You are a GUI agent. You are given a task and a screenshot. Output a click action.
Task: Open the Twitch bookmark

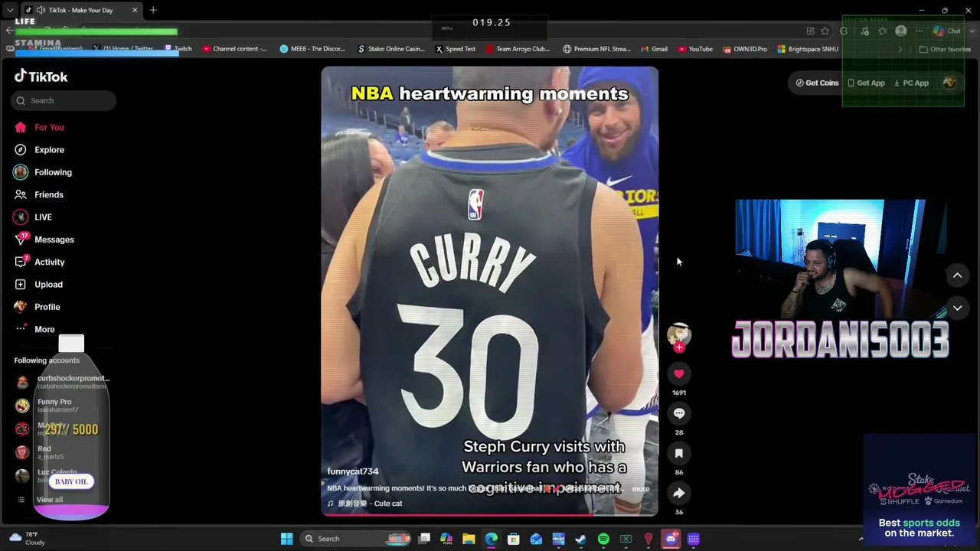(178, 49)
